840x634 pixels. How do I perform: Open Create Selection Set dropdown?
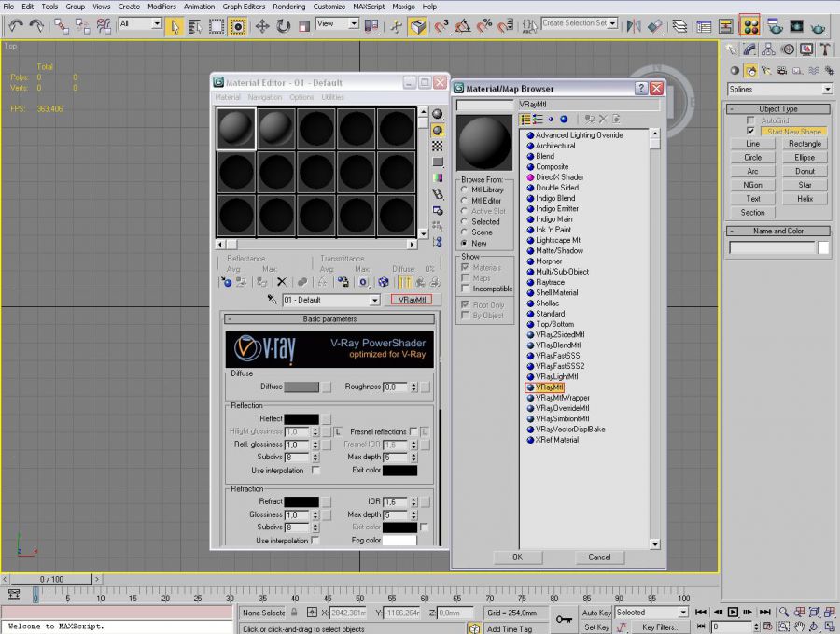point(613,23)
